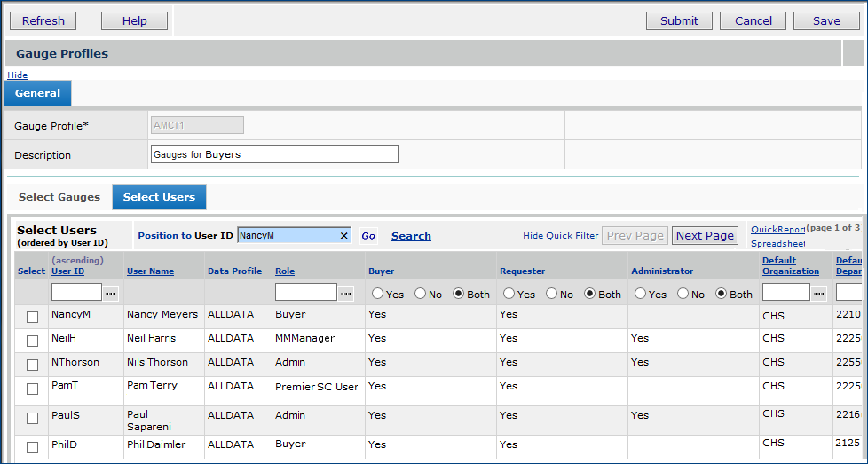Tick the checkbox for NancyM
The height and width of the screenshot is (464, 868).
33,317
